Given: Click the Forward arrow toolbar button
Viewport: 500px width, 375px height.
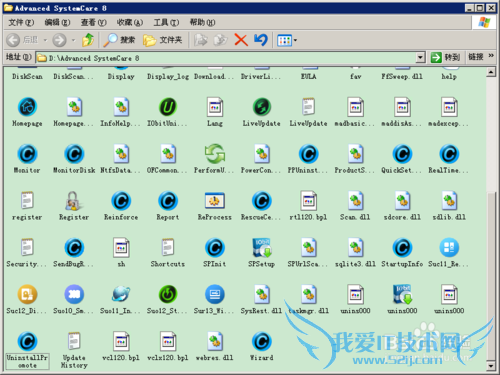Looking at the screenshot, I should [60, 40].
